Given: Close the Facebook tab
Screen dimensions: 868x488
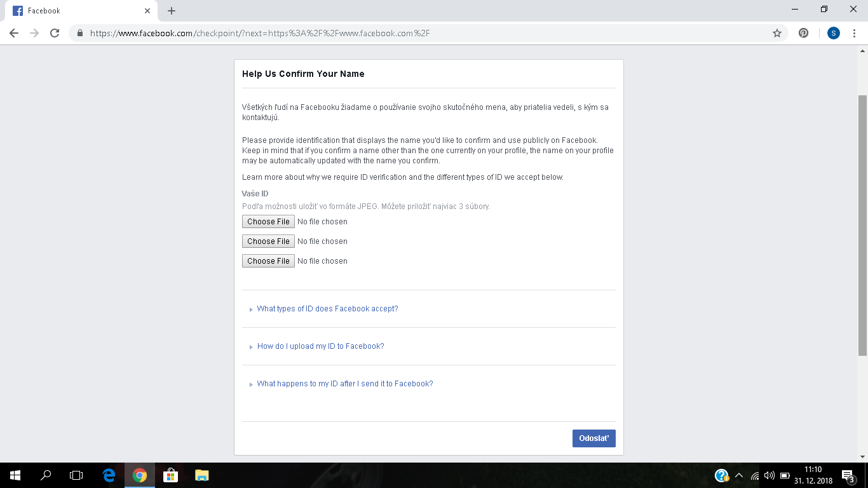Looking at the screenshot, I should (147, 11).
